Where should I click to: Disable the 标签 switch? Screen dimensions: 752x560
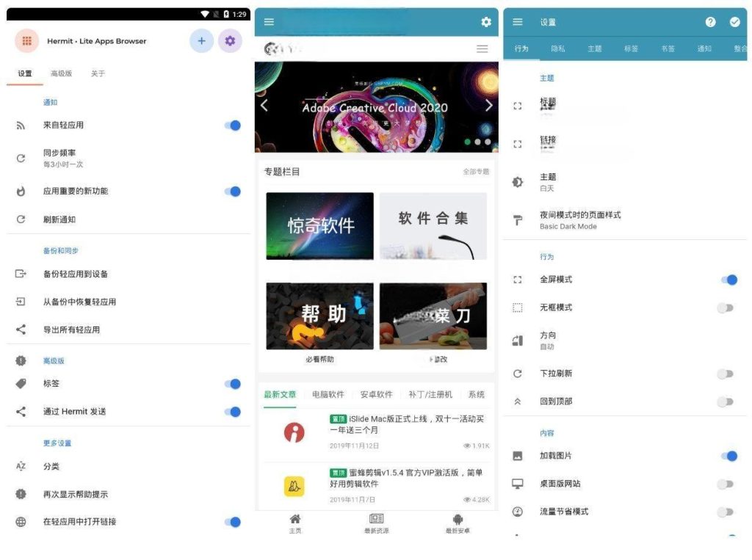(233, 384)
